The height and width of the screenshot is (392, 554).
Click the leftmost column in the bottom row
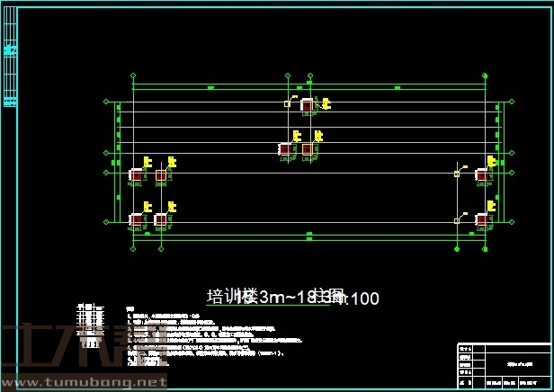click(x=136, y=218)
